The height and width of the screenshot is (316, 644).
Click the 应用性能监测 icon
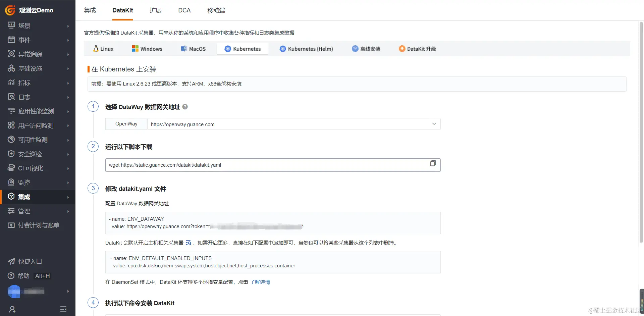point(11,111)
